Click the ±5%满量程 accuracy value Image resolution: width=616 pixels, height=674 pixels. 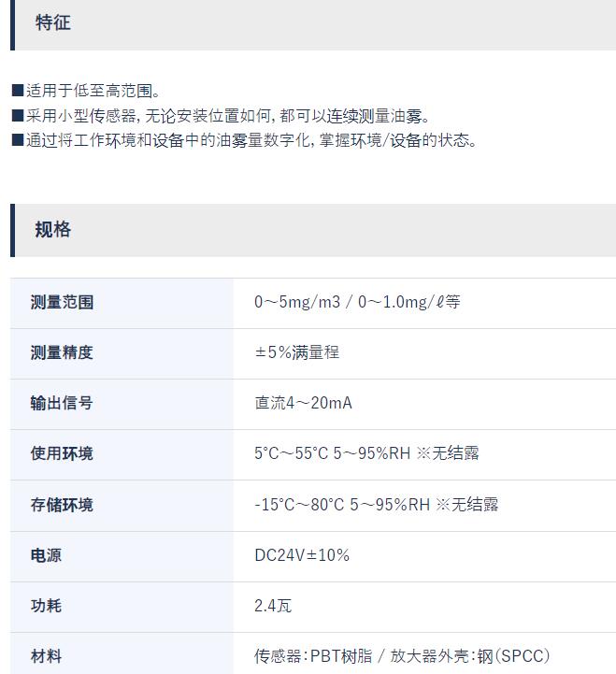click(x=297, y=352)
